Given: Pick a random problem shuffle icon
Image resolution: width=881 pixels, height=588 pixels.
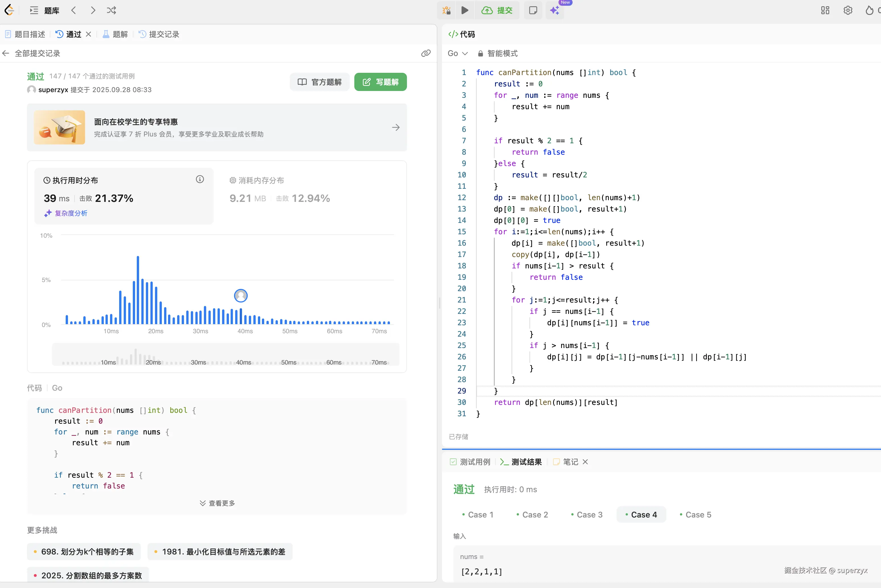Looking at the screenshot, I should tap(111, 11).
